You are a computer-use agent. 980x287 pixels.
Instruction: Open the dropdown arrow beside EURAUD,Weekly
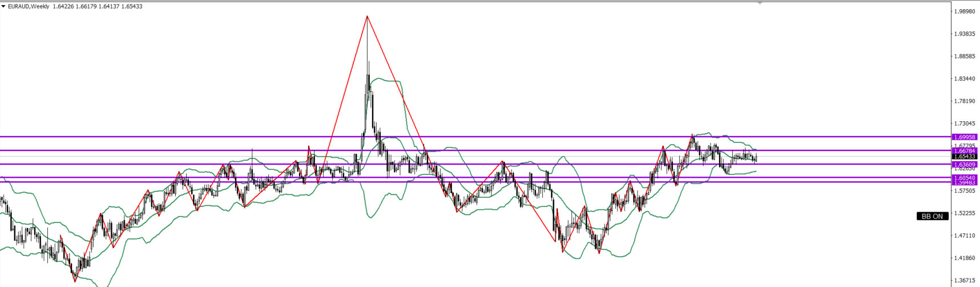(x=3, y=6)
